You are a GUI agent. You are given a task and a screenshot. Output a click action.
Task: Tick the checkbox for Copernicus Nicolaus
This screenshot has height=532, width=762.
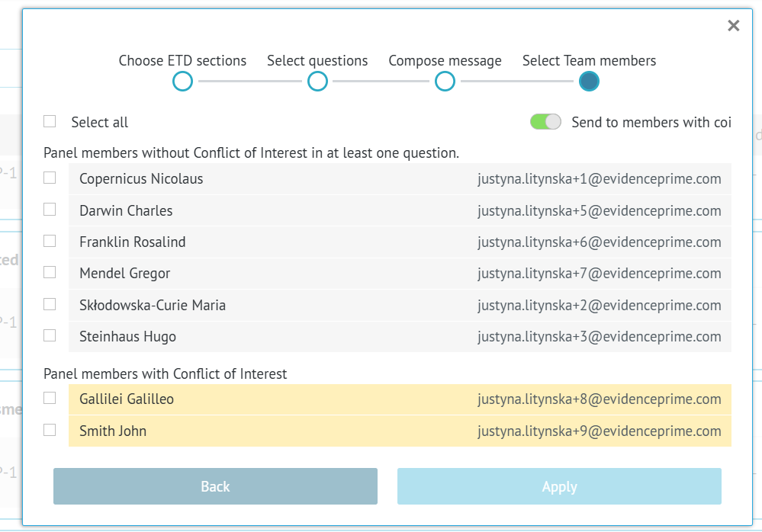click(x=50, y=178)
